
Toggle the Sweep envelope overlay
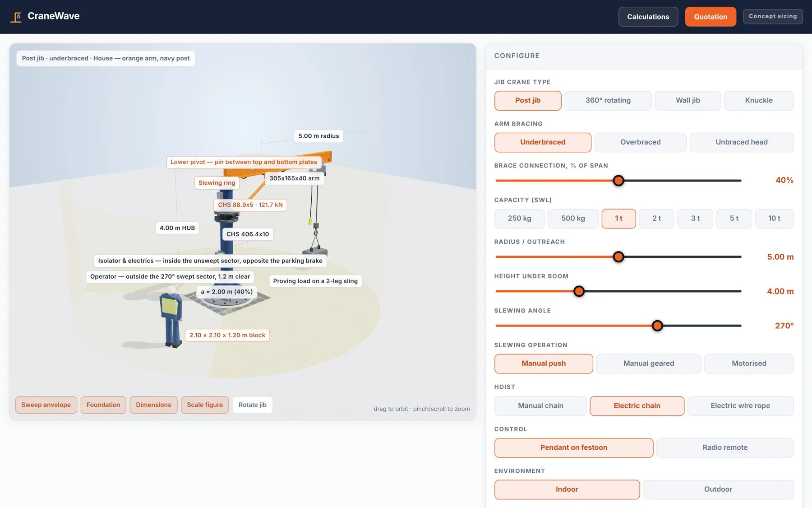pos(46,405)
